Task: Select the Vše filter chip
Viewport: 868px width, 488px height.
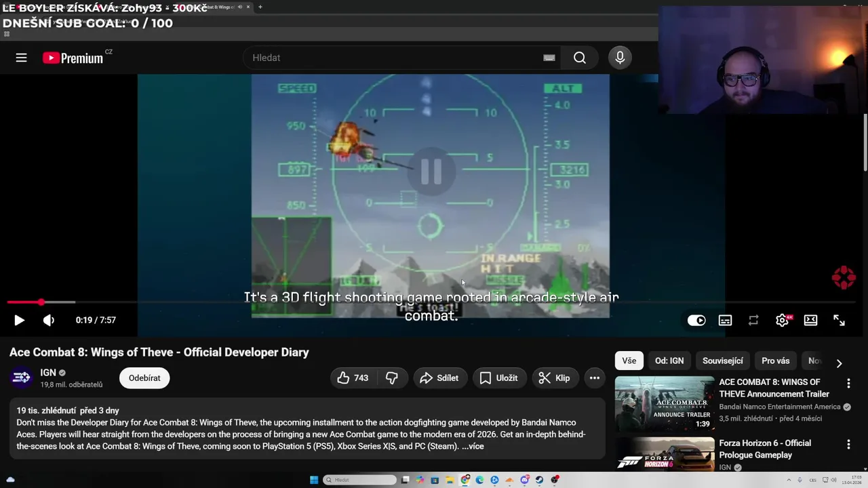Action: (629, 361)
